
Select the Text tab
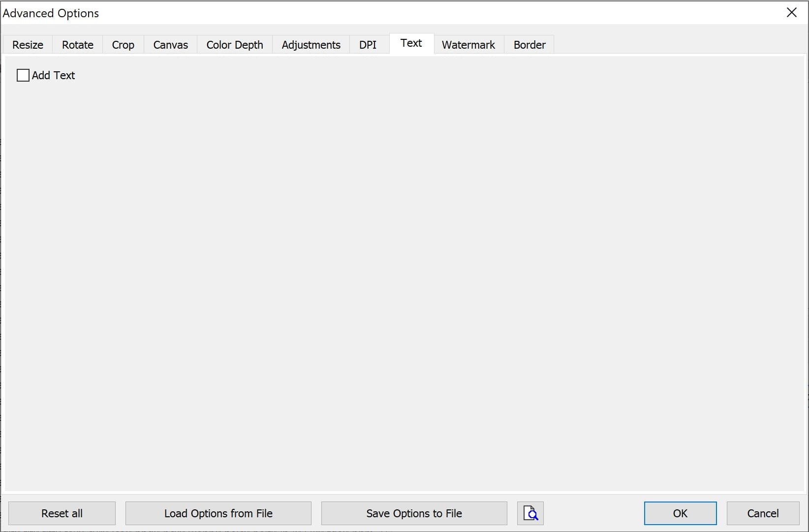pyautogui.click(x=411, y=43)
